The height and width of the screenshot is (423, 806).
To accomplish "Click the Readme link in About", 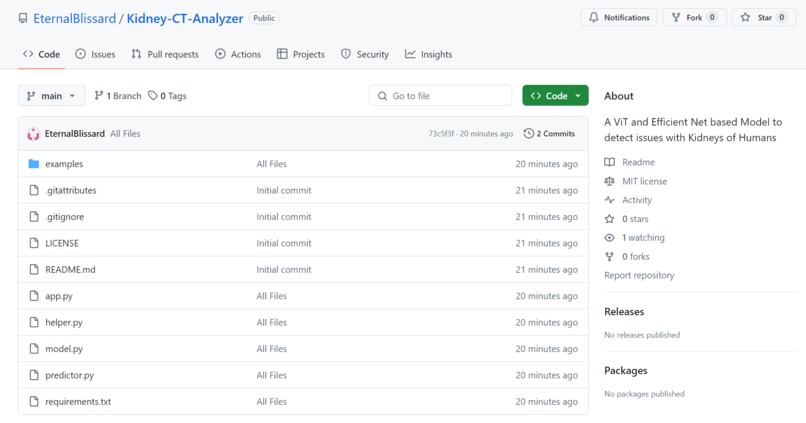I will pyautogui.click(x=638, y=162).
